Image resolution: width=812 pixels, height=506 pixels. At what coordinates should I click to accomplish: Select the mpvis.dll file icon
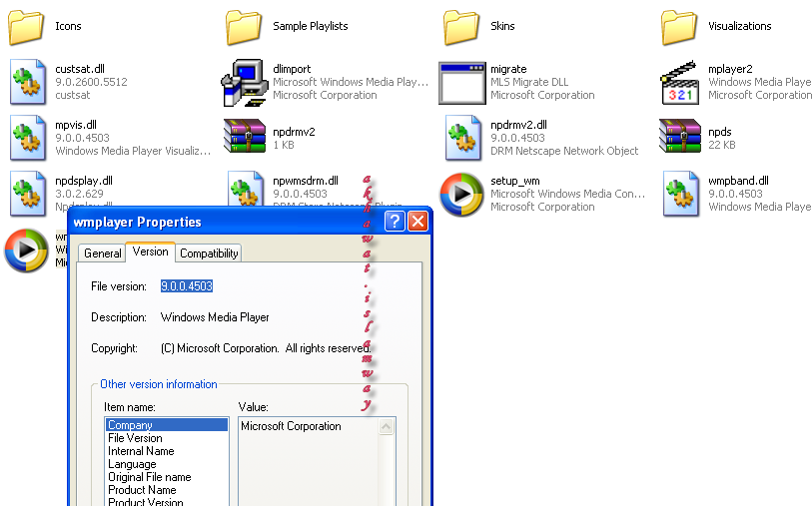27,138
